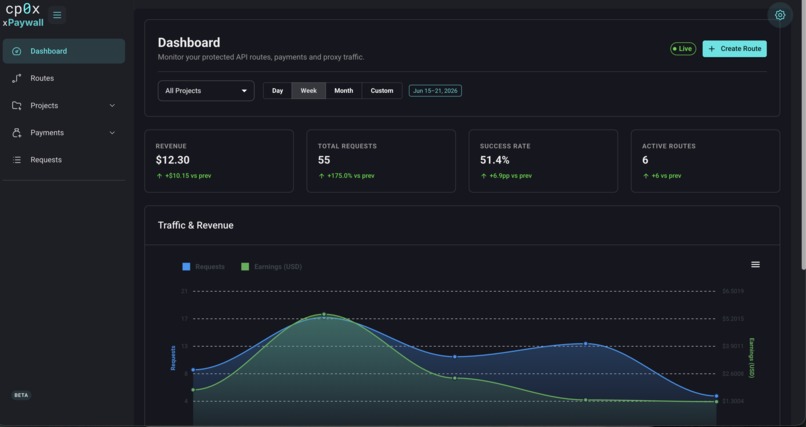
Task: Click the up arrow beside +$10.15 vs prev
Action: pyautogui.click(x=159, y=176)
